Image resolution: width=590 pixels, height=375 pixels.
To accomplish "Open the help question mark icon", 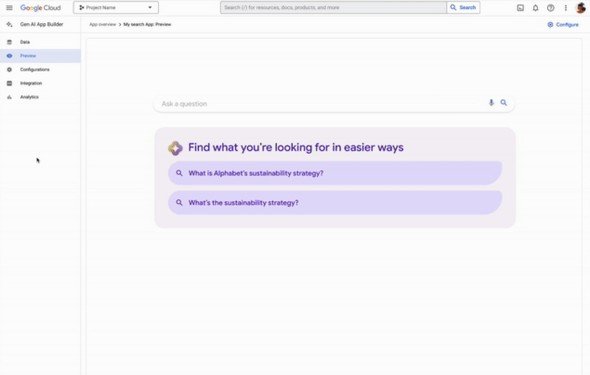I will pos(550,8).
